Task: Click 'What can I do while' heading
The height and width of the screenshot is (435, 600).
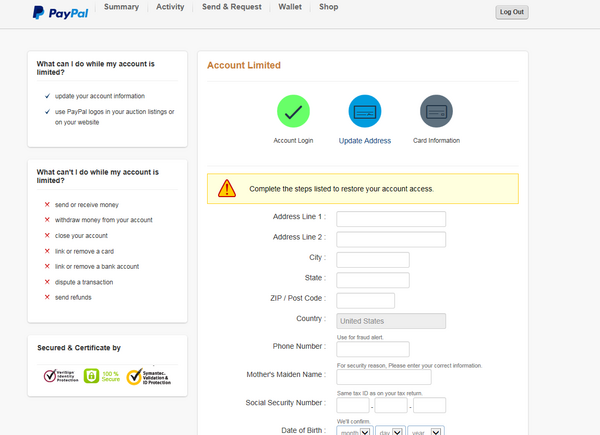Action: (96, 68)
